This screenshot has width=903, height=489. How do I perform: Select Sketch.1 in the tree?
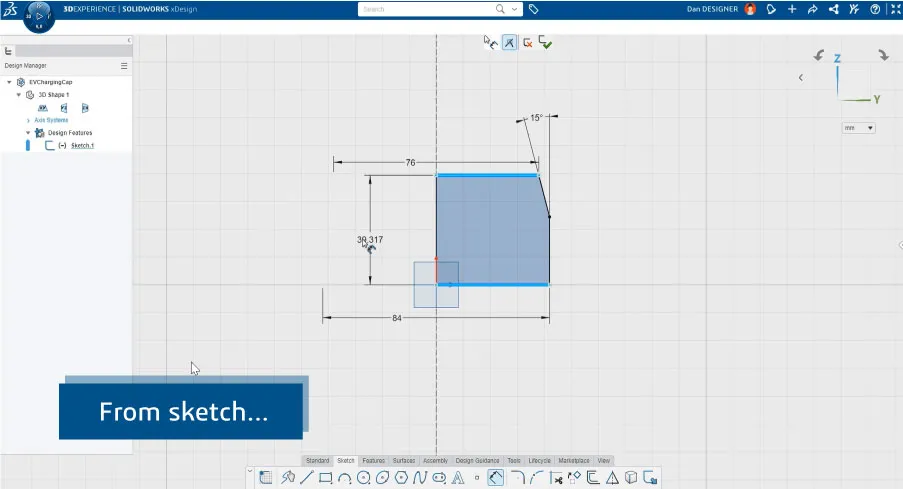pyautogui.click(x=82, y=145)
